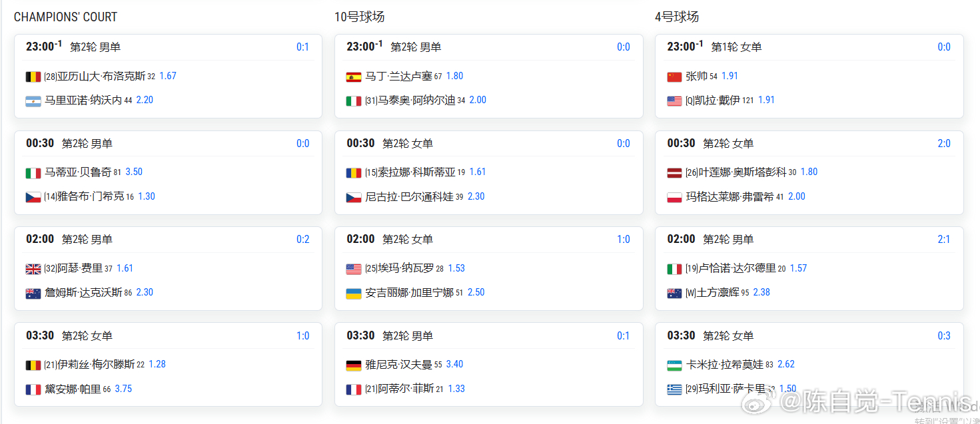This screenshot has width=980, height=424.
Task: Click the UK flag next to 阿瑟·费里
Action: pyautogui.click(x=33, y=269)
